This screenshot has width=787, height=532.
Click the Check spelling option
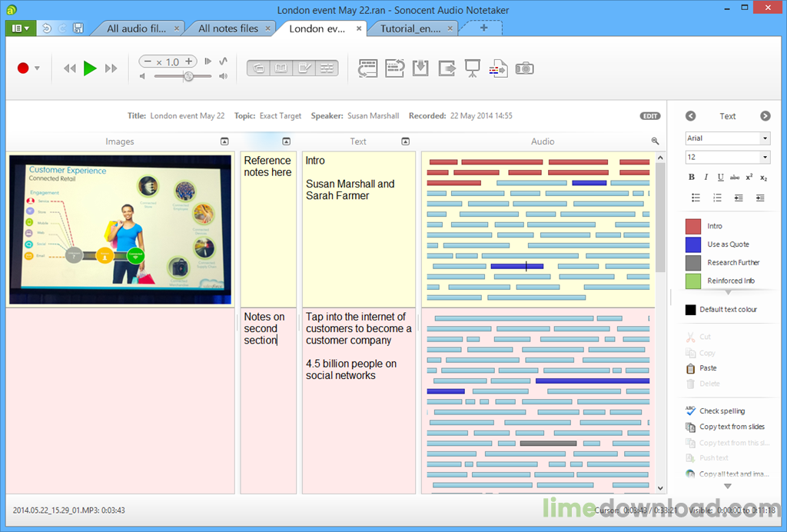pos(722,411)
